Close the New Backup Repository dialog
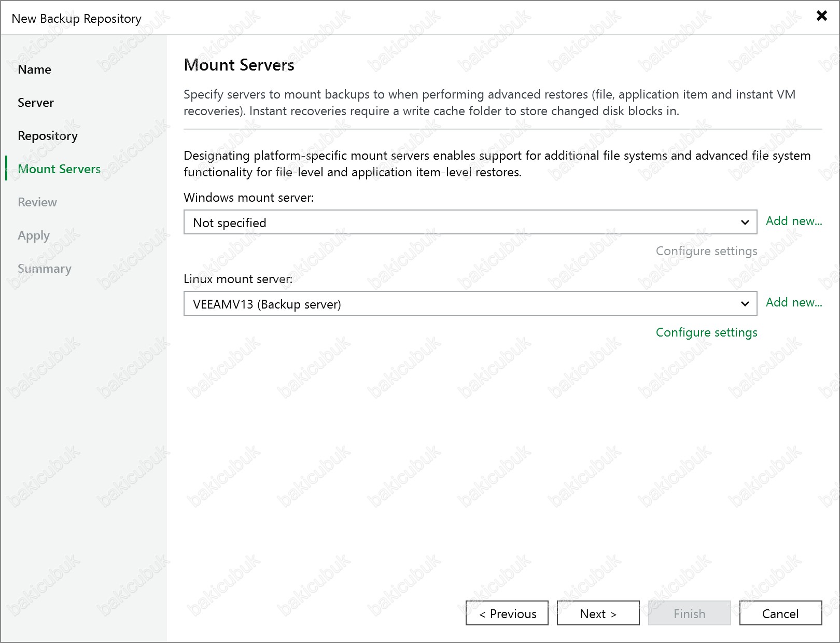 click(821, 16)
